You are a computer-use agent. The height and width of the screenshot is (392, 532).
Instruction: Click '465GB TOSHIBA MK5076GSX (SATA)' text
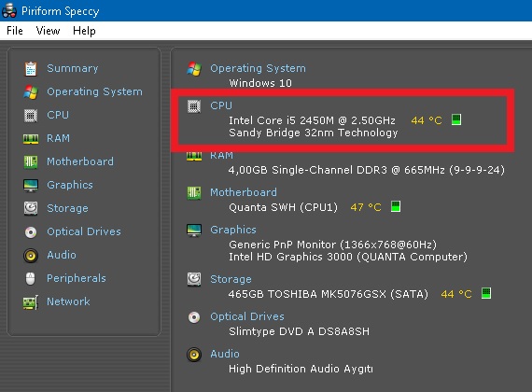[329, 294]
